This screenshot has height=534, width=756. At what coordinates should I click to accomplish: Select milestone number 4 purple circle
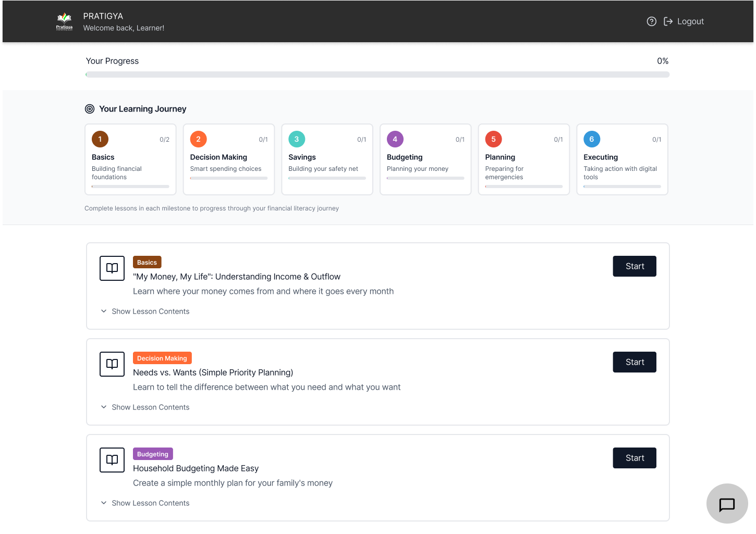click(395, 139)
